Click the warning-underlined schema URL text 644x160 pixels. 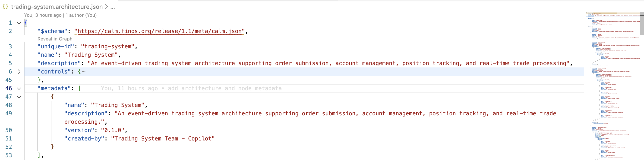160,31
